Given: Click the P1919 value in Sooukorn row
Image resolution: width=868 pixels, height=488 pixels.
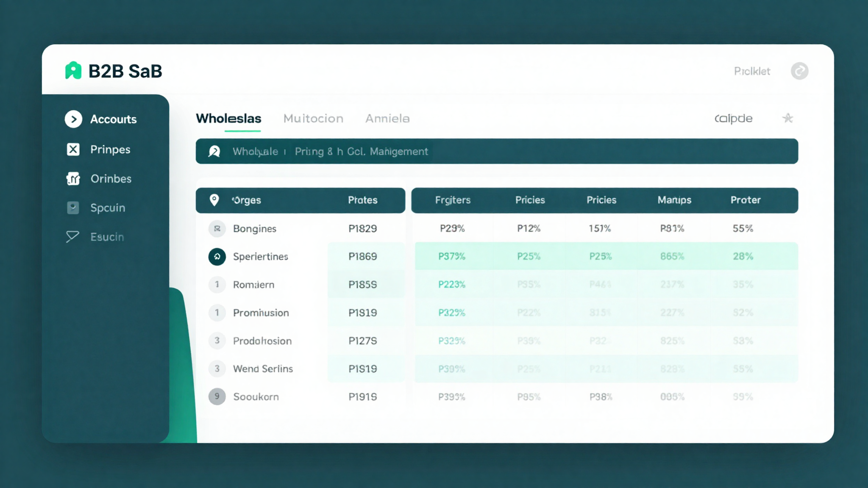Looking at the screenshot, I should click(362, 397).
